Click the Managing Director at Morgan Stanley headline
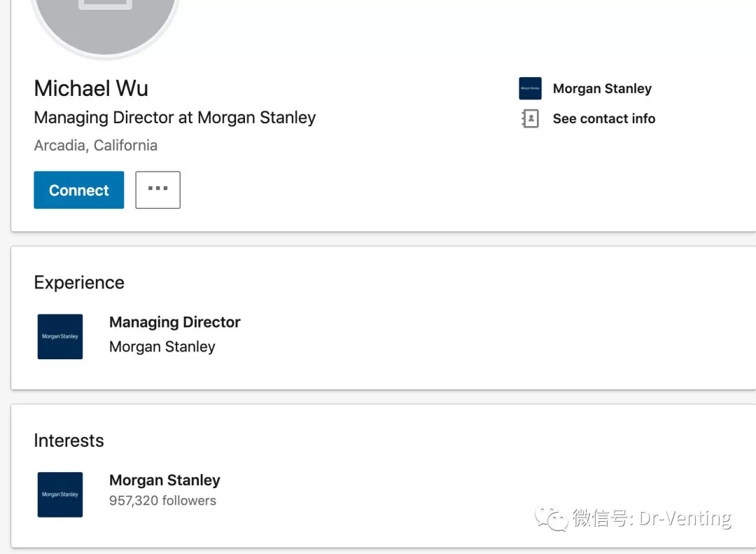756x554 pixels. pos(174,118)
